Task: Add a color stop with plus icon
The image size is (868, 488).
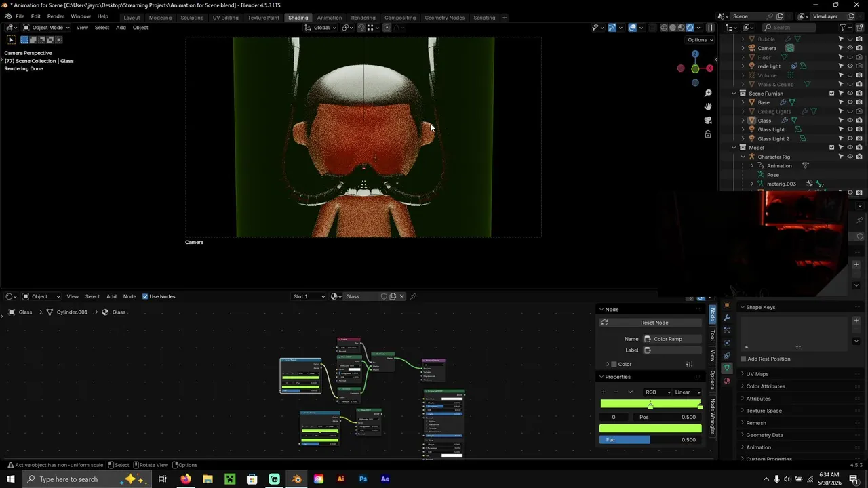Action: pyautogui.click(x=604, y=392)
